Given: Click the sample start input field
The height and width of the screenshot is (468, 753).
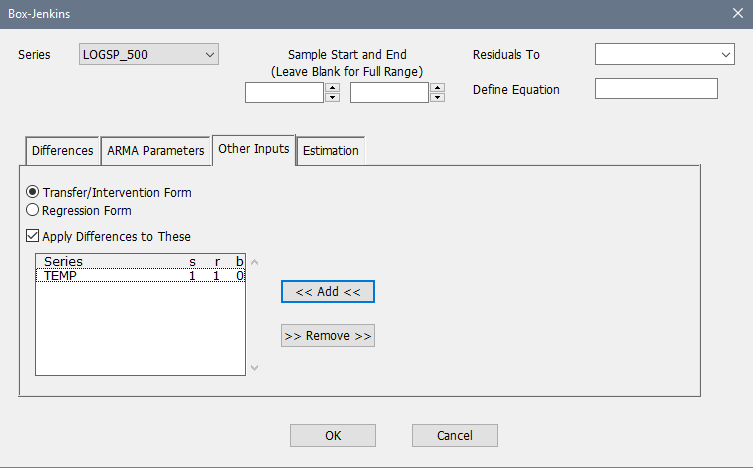Looking at the screenshot, I should click(x=284, y=93).
